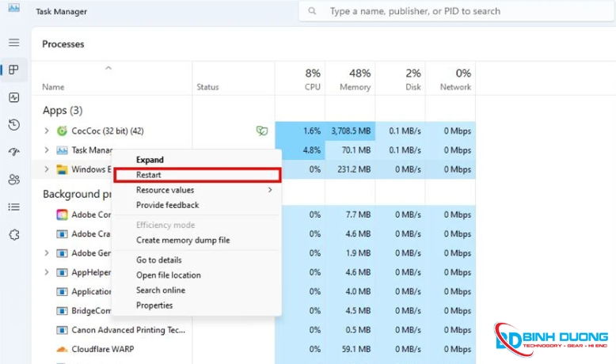Click the CocCoc browser app icon
This screenshot has width=616, height=364.
coord(62,131)
